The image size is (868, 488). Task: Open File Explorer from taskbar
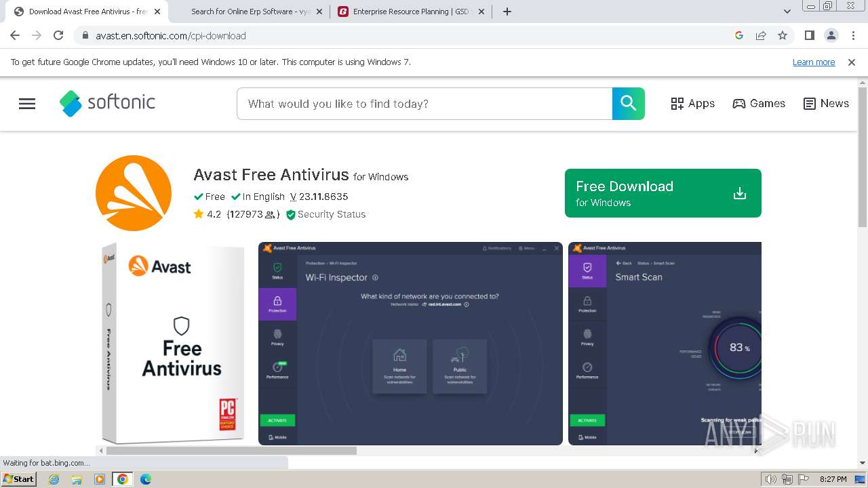(77, 479)
